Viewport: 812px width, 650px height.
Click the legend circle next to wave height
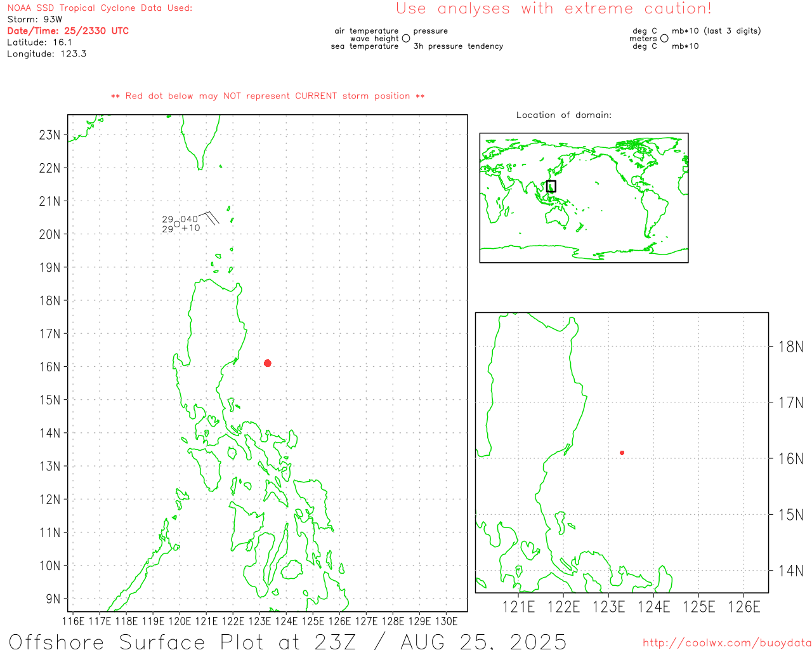(x=406, y=38)
